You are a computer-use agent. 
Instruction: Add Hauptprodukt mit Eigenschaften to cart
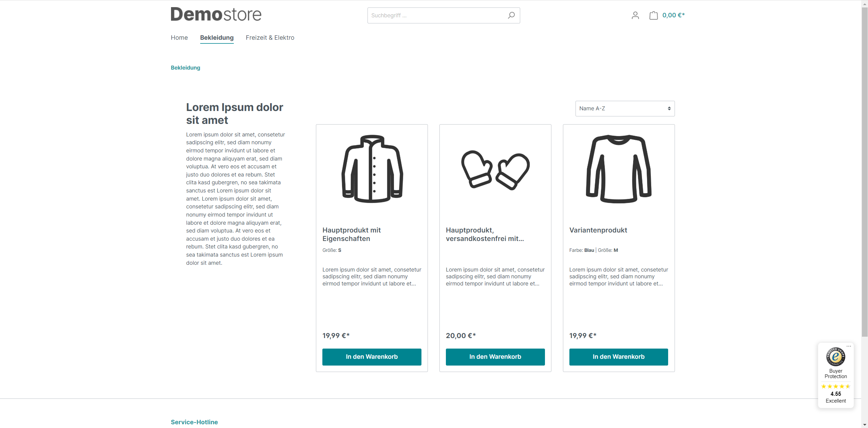tap(372, 356)
